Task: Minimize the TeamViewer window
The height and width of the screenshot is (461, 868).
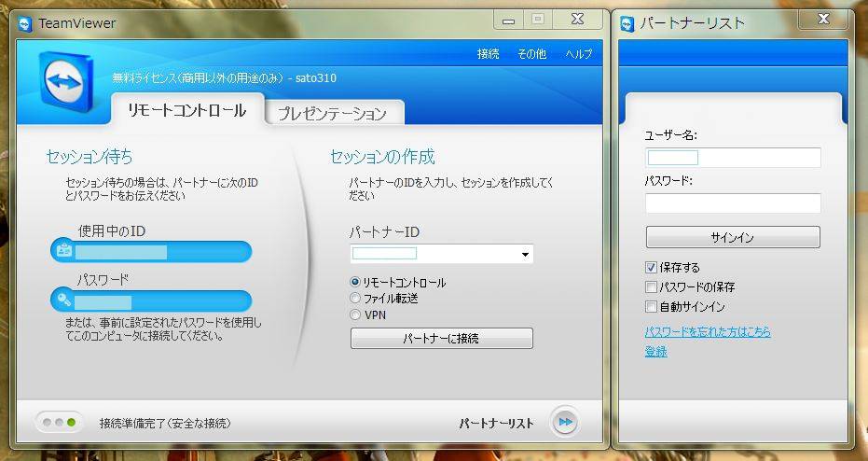Action: pyautogui.click(x=509, y=21)
